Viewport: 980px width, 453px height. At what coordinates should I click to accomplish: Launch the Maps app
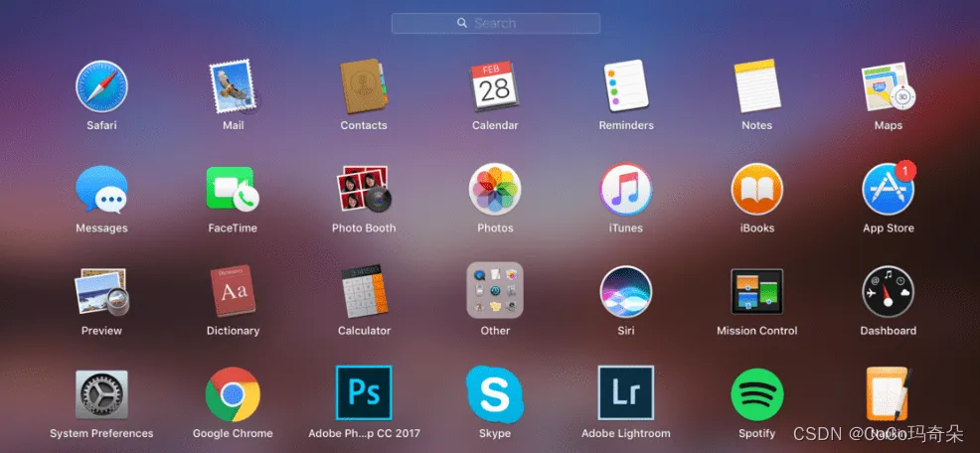(x=889, y=86)
